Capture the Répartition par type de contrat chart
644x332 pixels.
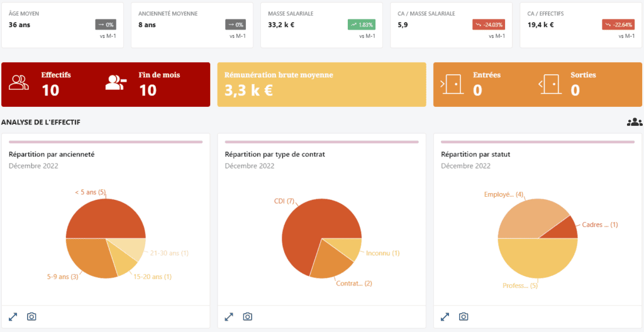click(248, 317)
